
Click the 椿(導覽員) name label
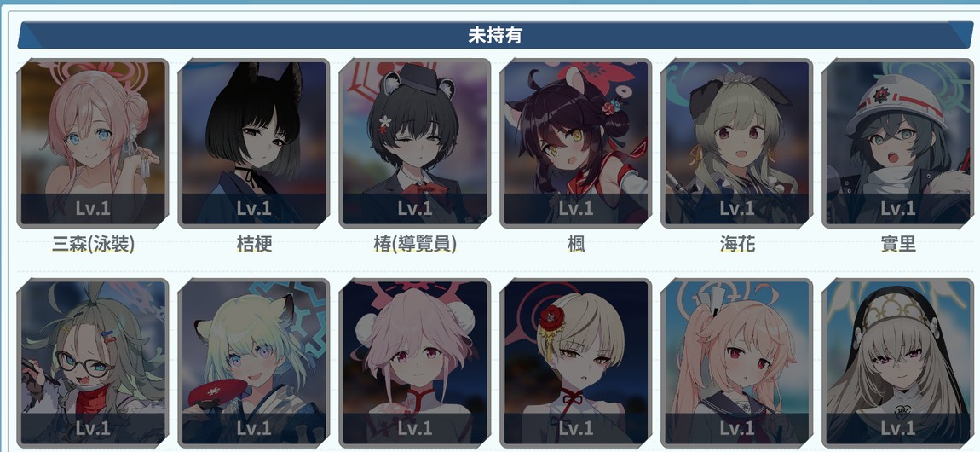click(x=415, y=245)
